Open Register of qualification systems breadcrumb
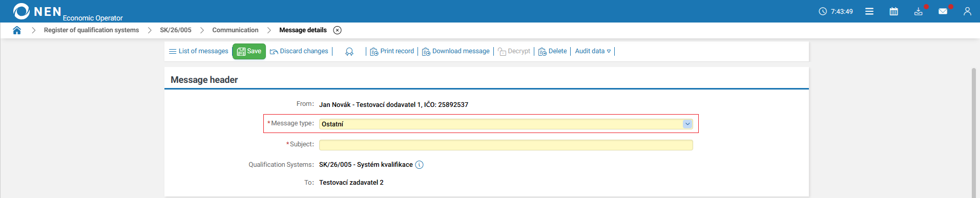 [91, 30]
